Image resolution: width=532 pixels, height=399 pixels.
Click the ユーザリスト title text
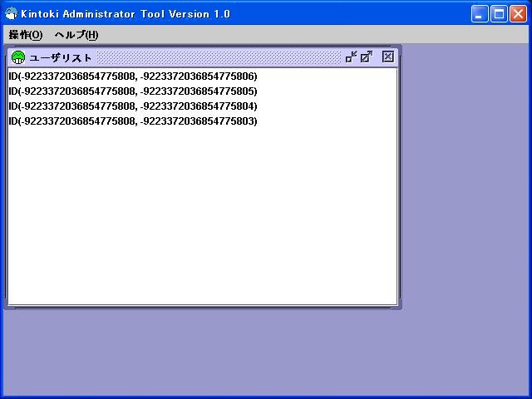click(61, 57)
